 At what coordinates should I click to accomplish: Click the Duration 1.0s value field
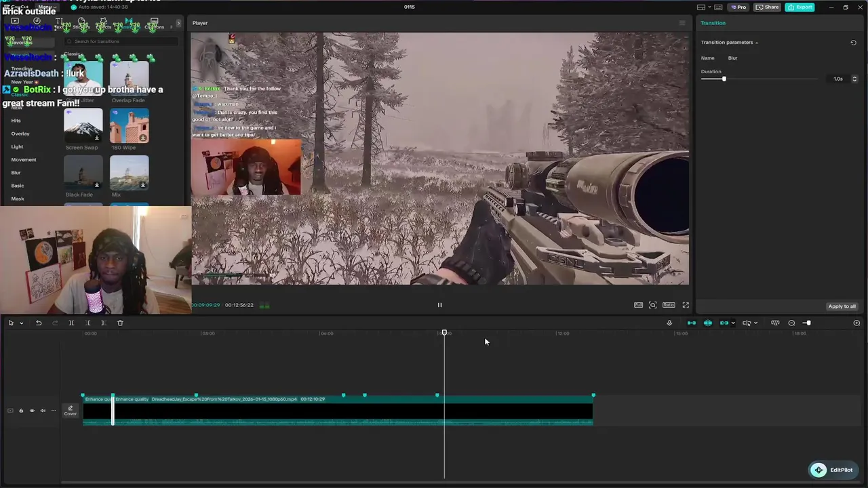[x=838, y=79]
